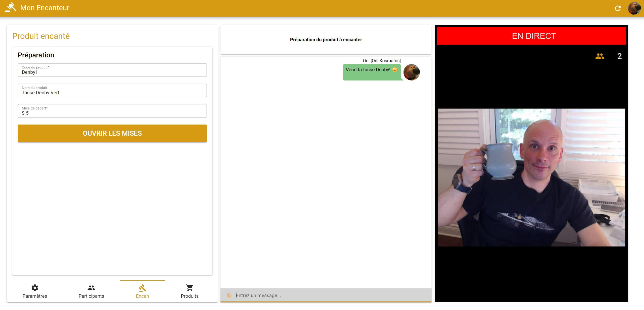
Task: Click the Participants people icon
Action: click(x=91, y=288)
